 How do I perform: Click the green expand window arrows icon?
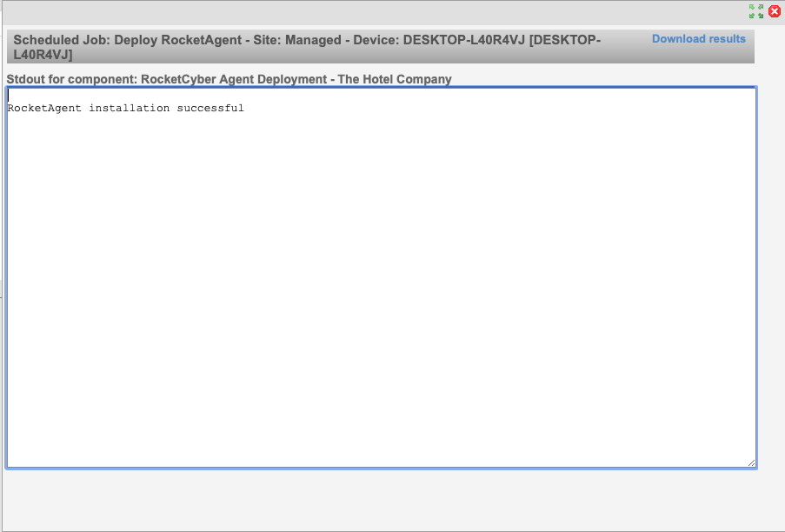point(756,11)
